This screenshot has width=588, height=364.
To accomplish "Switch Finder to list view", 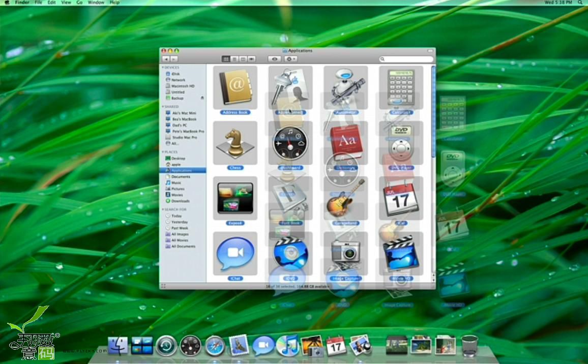I will click(x=234, y=59).
